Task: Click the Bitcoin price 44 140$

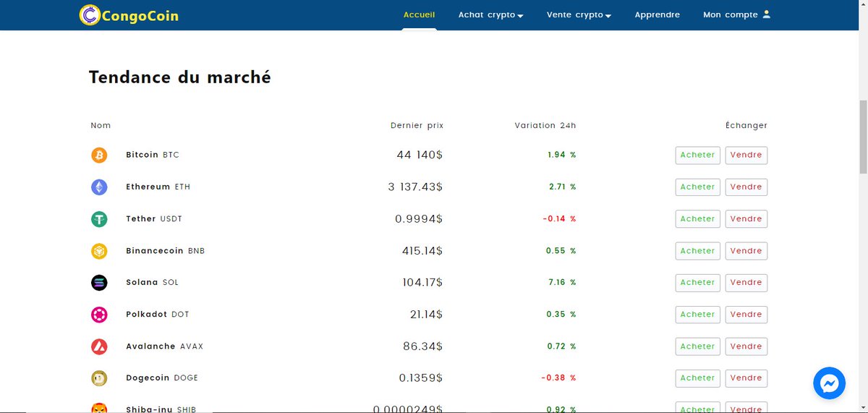Action: click(420, 155)
